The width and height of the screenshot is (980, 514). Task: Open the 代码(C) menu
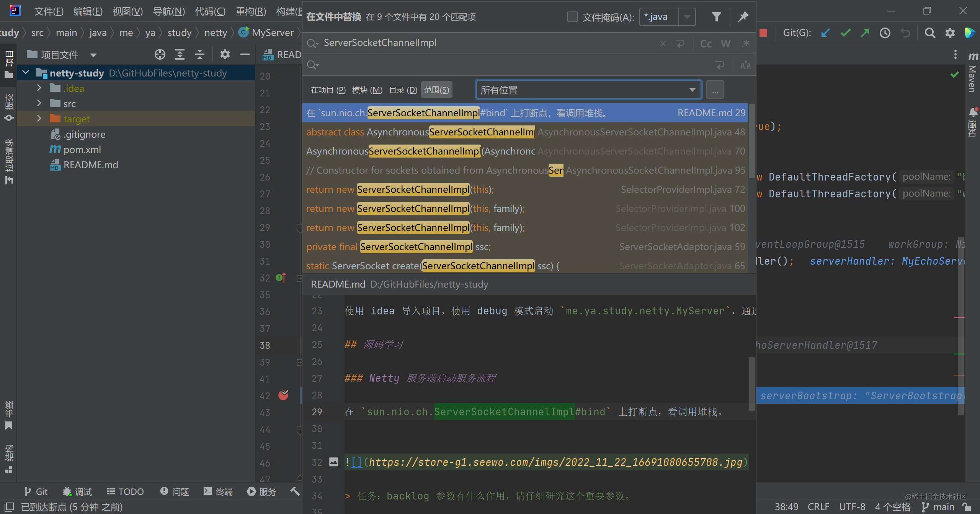coord(210,11)
